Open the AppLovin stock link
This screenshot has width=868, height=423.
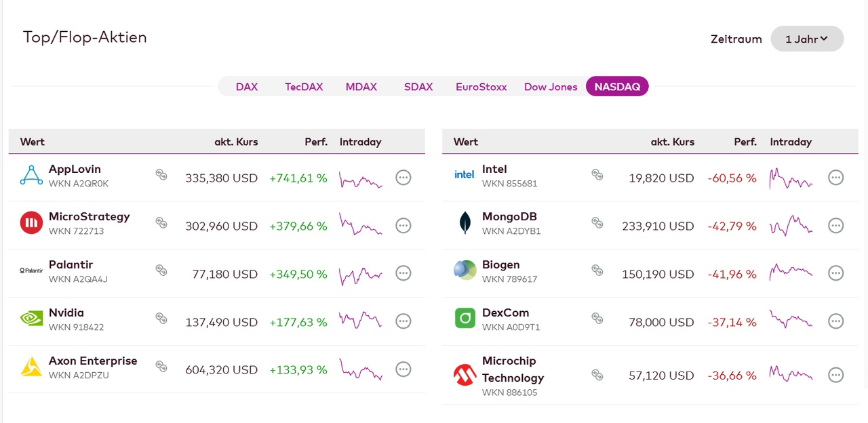75,169
